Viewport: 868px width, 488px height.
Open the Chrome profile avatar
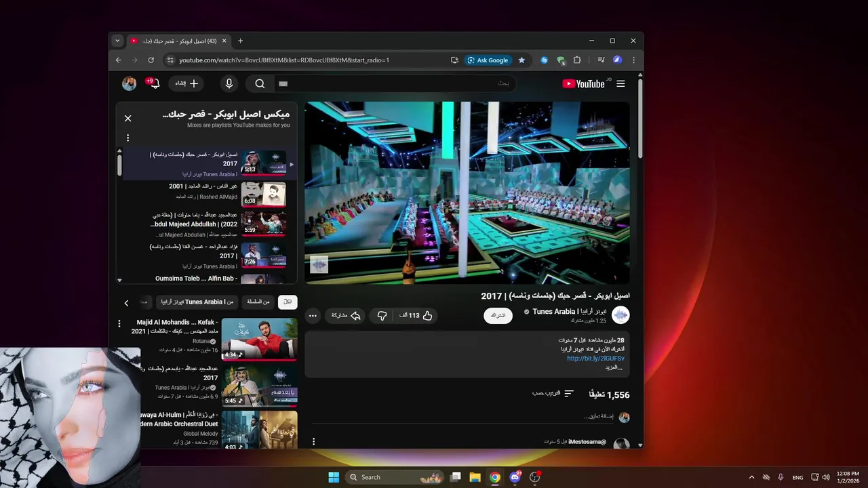coord(617,60)
